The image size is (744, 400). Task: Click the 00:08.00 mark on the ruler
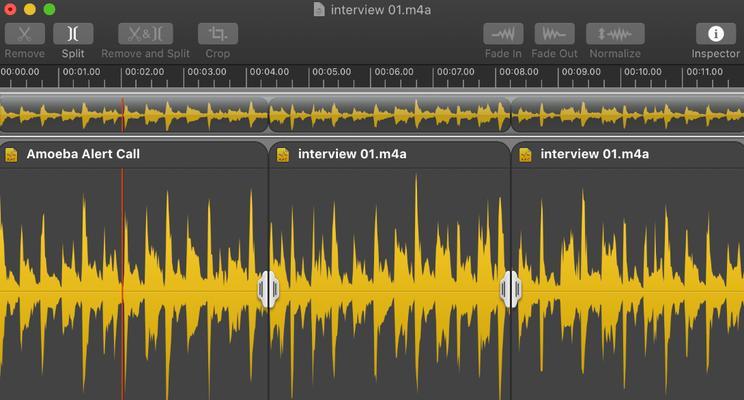click(x=519, y=72)
